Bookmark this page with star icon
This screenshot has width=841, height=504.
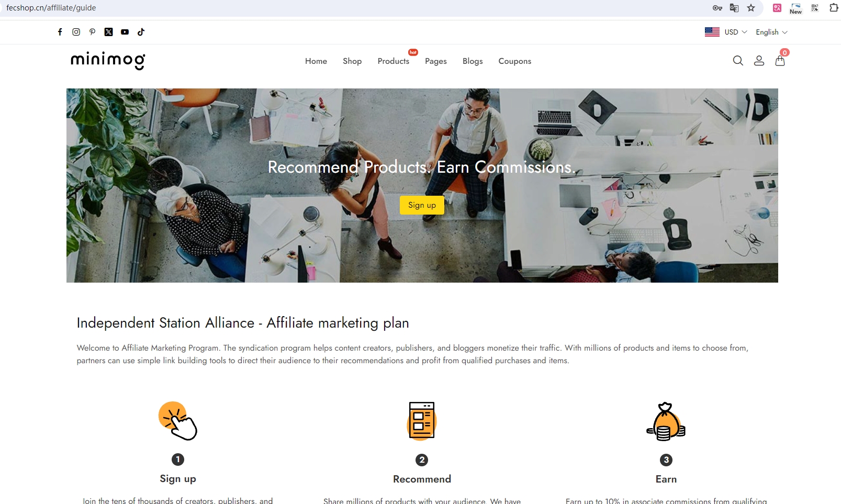pos(751,8)
